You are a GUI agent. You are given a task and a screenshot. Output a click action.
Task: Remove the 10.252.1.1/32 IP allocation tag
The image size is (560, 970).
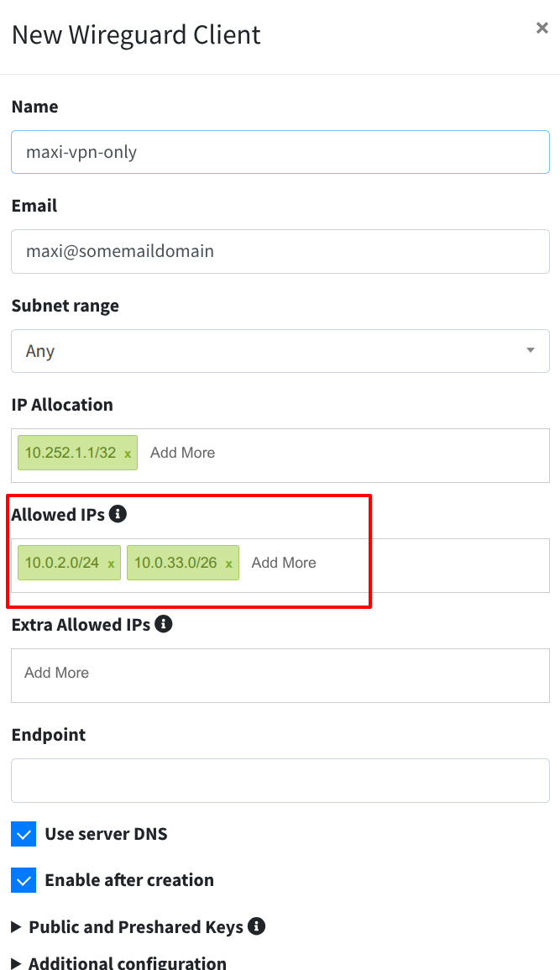click(x=128, y=454)
